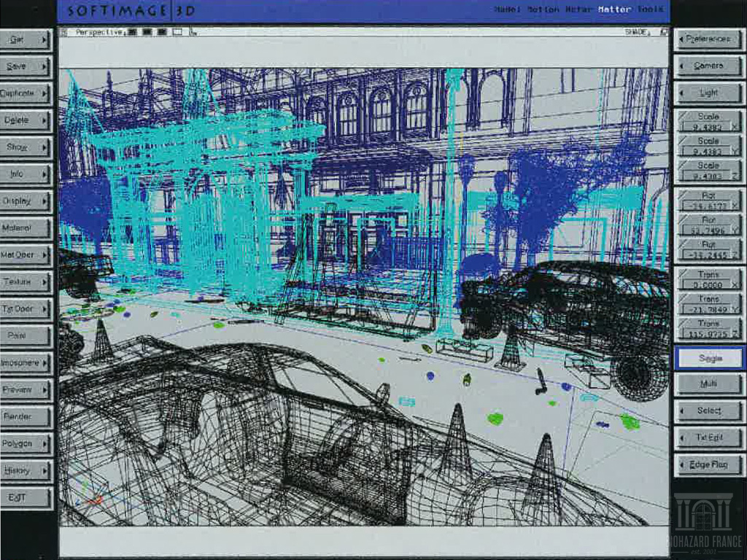Image resolution: width=747 pixels, height=560 pixels.
Task: Open the Select menu cell
Action: coord(708,411)
